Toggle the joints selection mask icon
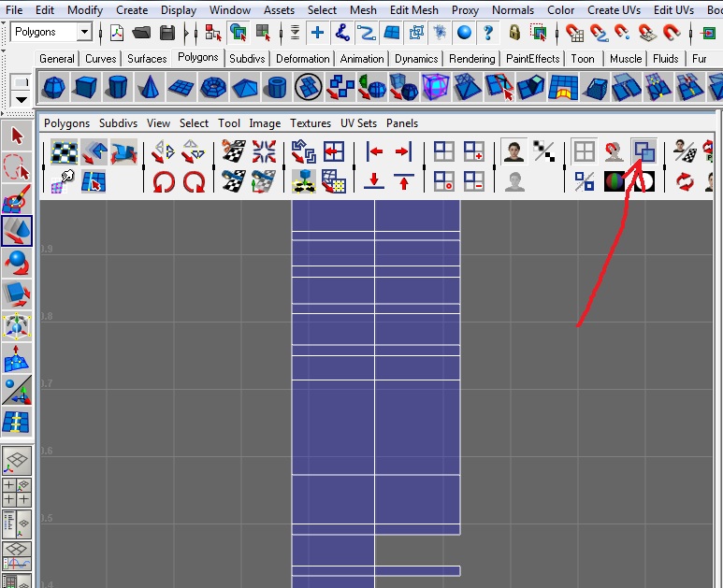This screenshot has width=723, height=588. [341, 33]
